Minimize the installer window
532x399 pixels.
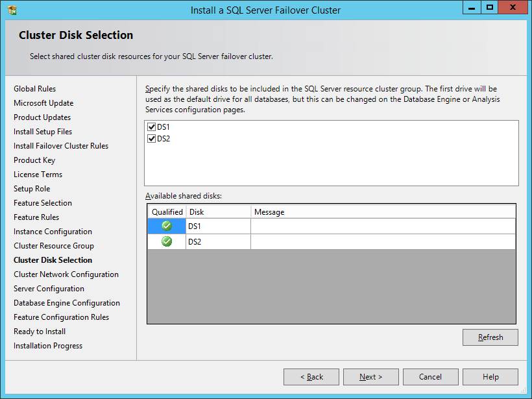[x=472, y=8]
